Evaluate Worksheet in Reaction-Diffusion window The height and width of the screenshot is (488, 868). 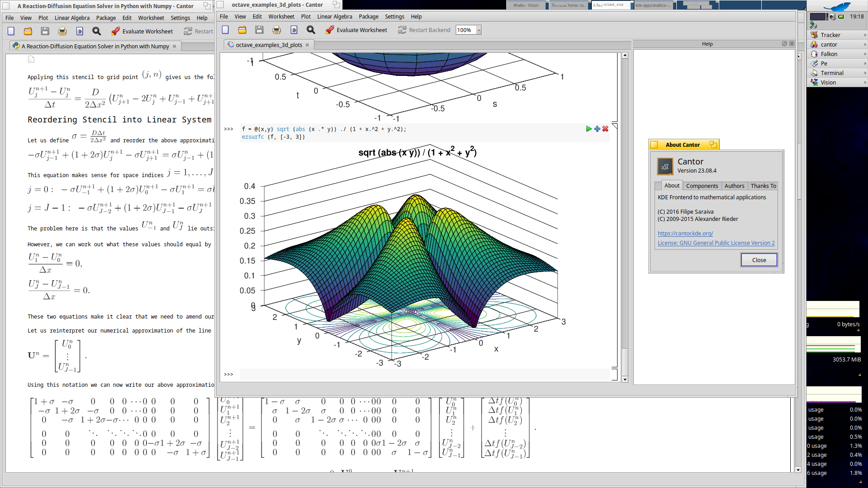click(x=142, y=31)
